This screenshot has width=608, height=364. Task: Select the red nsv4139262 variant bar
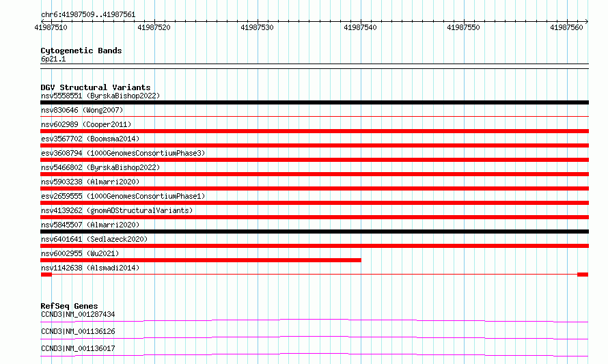pyautogui.click(x=314, y=217)
